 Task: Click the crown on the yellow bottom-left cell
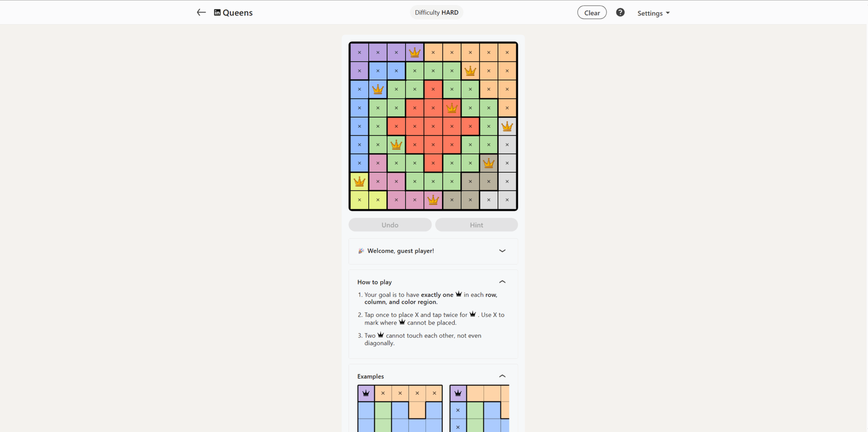click(x=359, y=181)
